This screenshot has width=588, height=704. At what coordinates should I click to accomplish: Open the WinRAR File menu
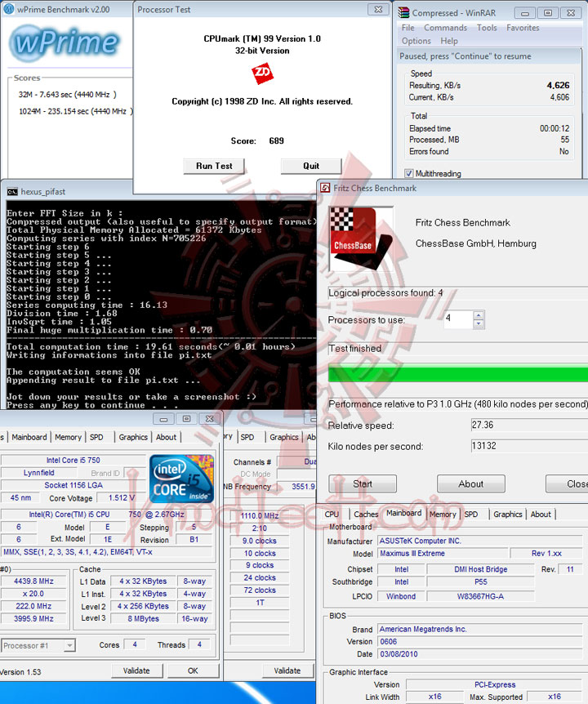(x=408, y=28)
